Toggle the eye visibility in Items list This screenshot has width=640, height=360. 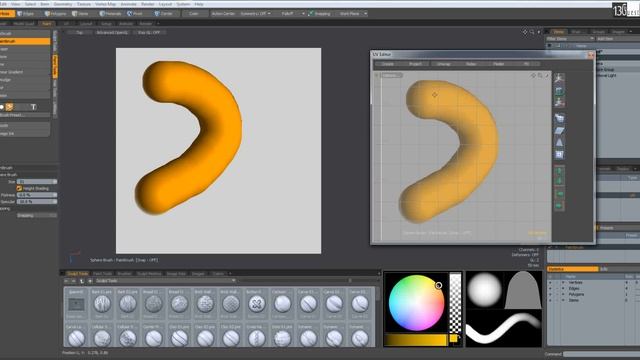[549, 46]
